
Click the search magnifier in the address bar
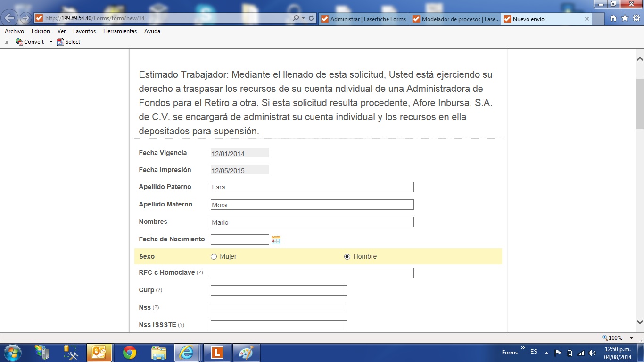pos(296,18)
